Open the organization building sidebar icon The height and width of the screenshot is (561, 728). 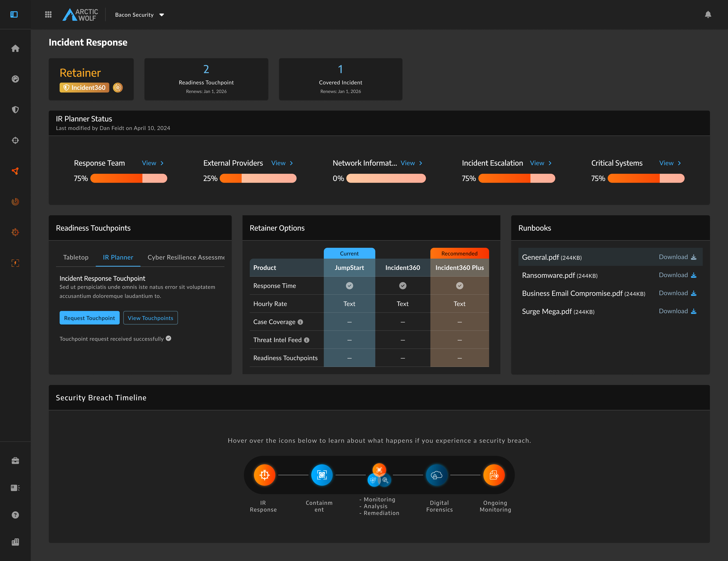click(x=15, y=542)
